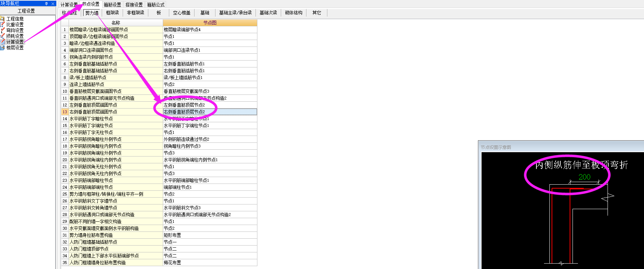Switch to the 节点设置 tab
The height and width of the screenshot is (269, 644).
point(91,4)
